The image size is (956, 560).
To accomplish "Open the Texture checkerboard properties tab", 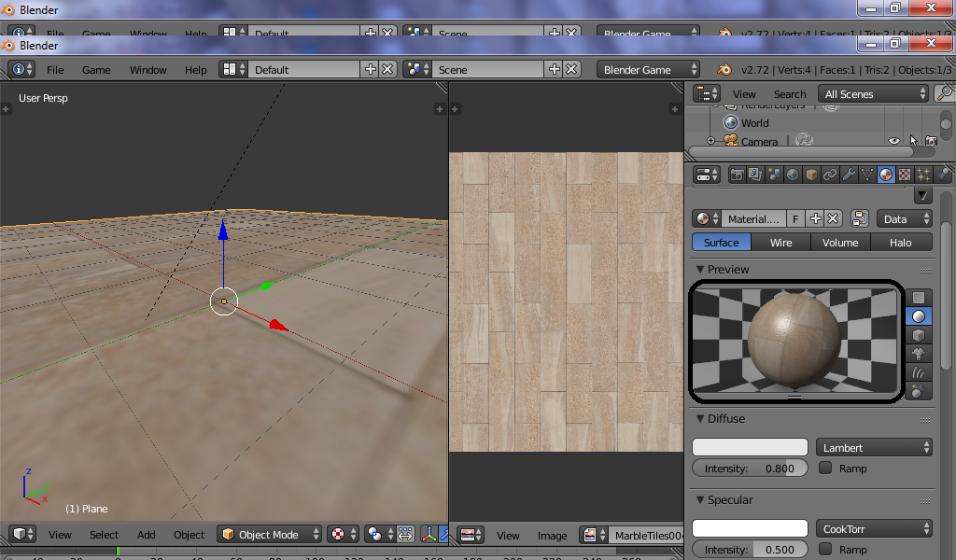I will tap(904, 175).
